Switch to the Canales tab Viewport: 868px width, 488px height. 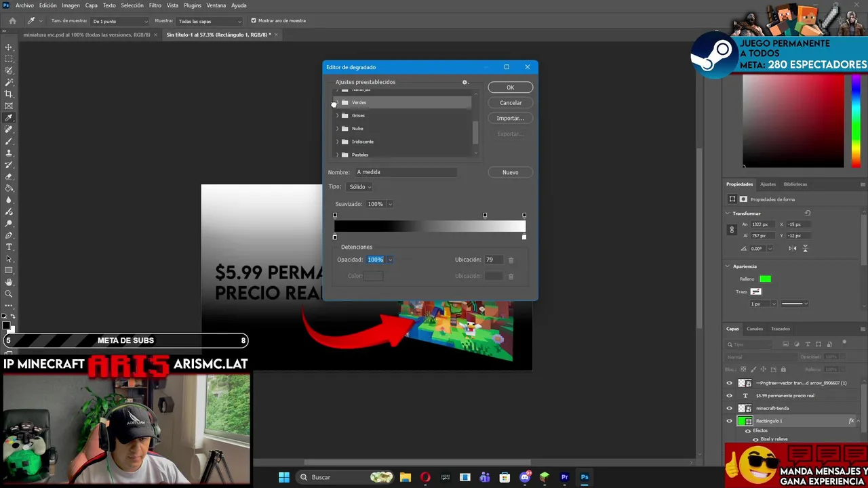coord(755,329)
